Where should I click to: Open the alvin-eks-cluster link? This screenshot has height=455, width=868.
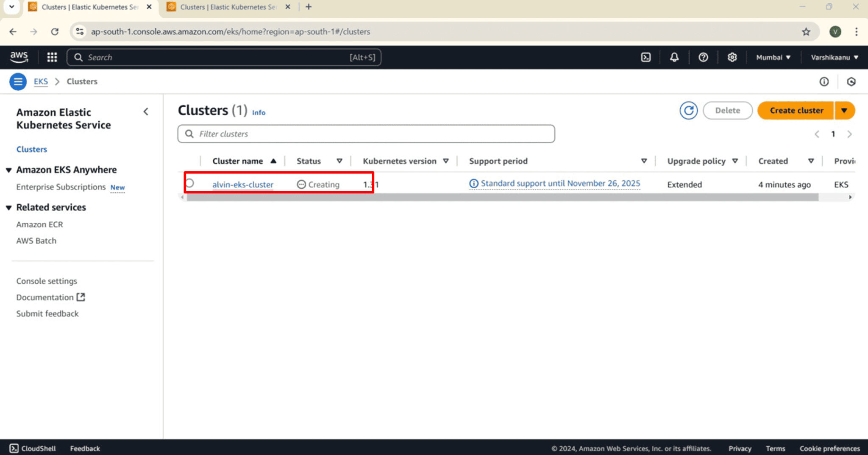242,184
